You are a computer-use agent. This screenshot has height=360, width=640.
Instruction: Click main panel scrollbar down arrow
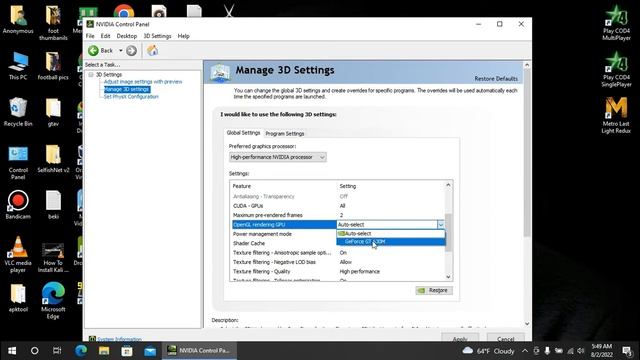coord(527,324)
